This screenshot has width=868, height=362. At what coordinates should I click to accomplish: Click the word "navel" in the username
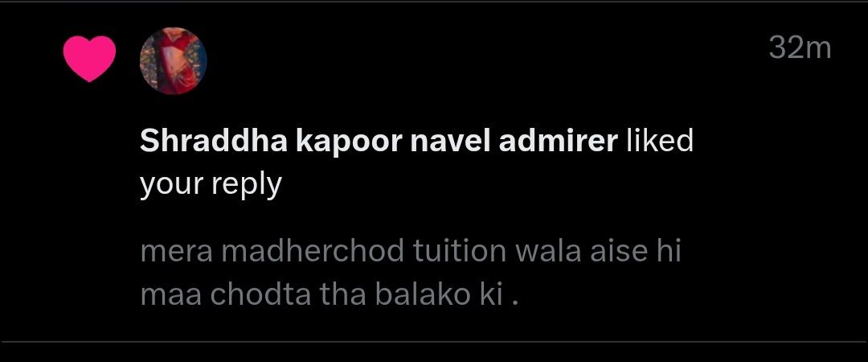coord(449,142)
